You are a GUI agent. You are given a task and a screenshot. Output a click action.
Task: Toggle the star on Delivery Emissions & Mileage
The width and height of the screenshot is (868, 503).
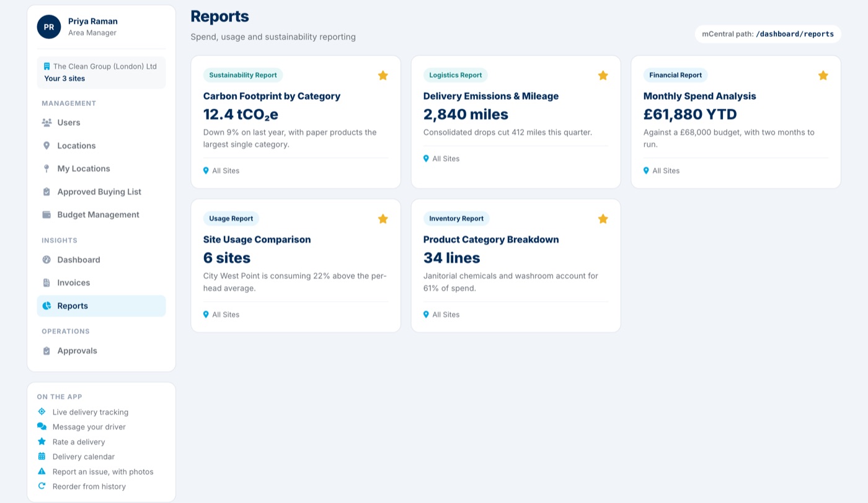[603, 76]
